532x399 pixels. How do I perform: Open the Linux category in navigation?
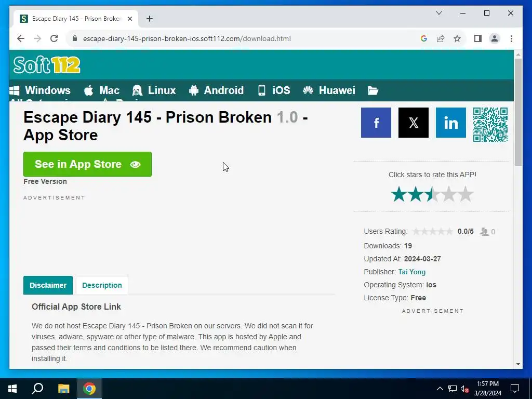(154, 90)
